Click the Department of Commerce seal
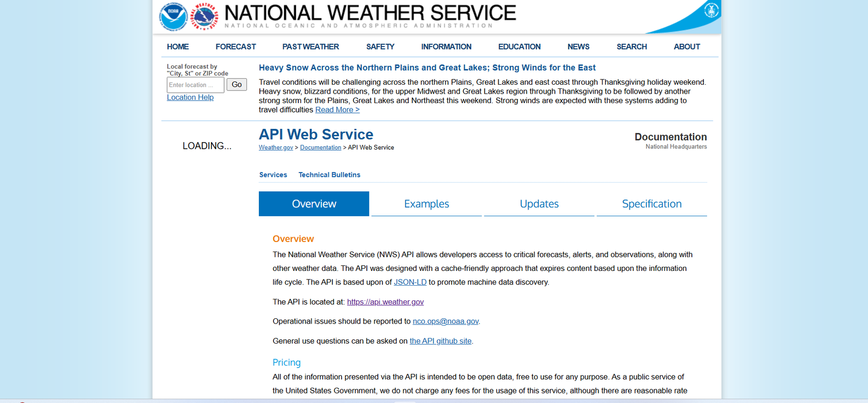The image size is (868, 403). pyautogui.click(x=711, y=10)
